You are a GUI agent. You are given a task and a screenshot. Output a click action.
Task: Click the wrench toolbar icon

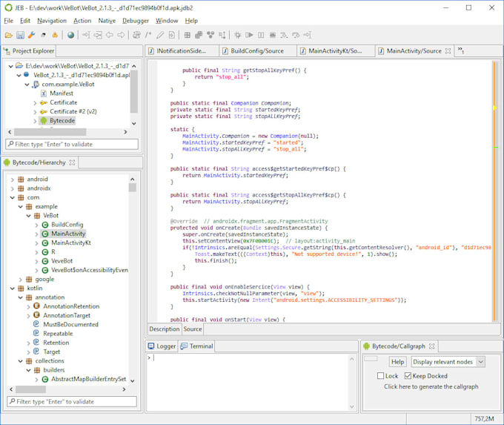pos(31,35)
